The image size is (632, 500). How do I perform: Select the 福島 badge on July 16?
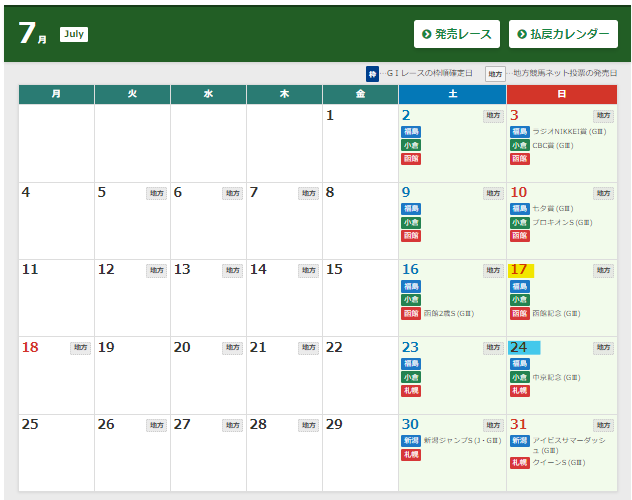411,286
